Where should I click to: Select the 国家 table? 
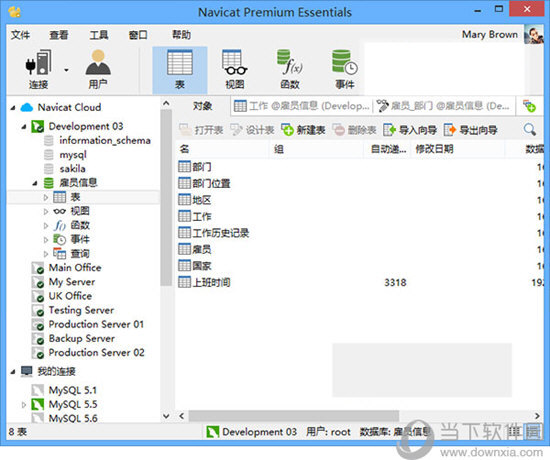tap(195, 266)
